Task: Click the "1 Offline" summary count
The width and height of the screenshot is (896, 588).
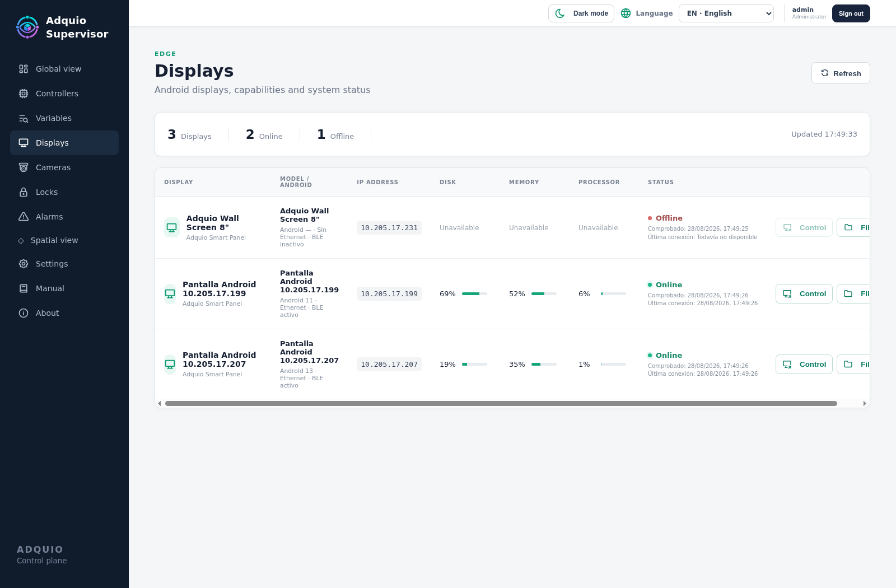Action: click(335, 134)
